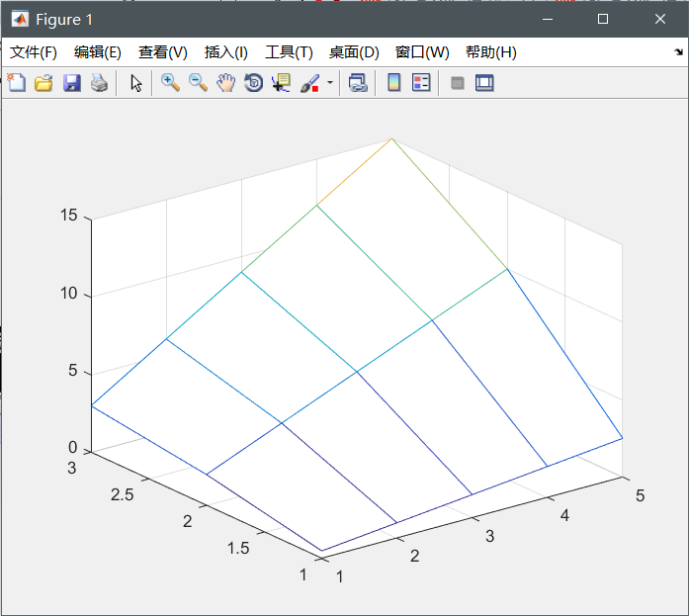The width and height of the screenshot is (689, 616).
Task: Open the 桌面(D) menu
Action: click(354, 52)
